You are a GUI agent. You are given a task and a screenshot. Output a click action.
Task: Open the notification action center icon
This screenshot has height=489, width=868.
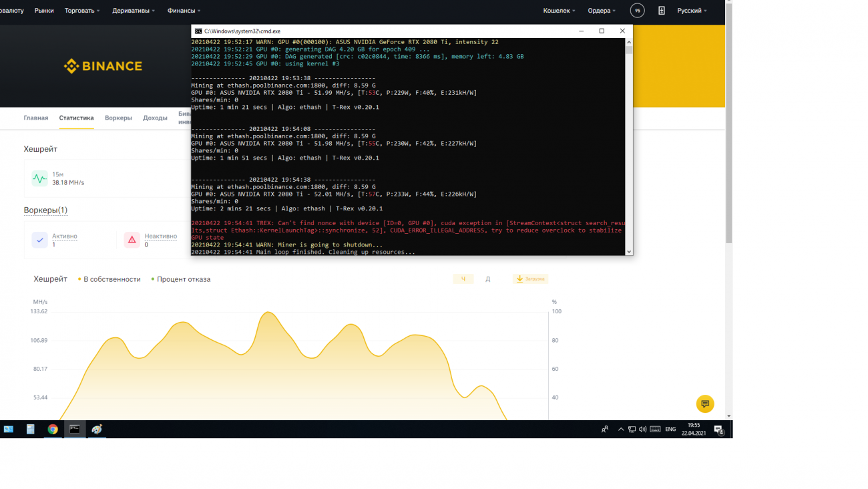pos(719,430)
